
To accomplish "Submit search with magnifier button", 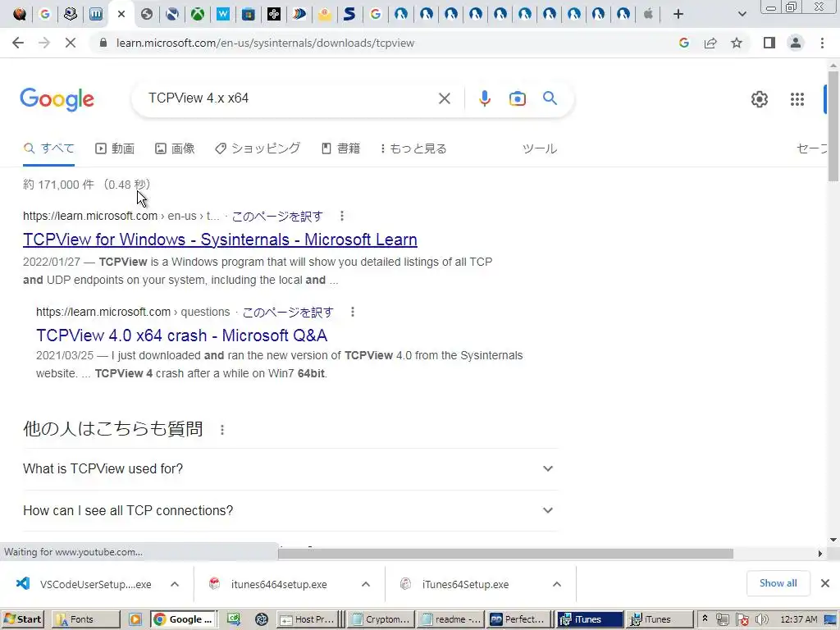I will pyautogui.click(x=550, y=98).
